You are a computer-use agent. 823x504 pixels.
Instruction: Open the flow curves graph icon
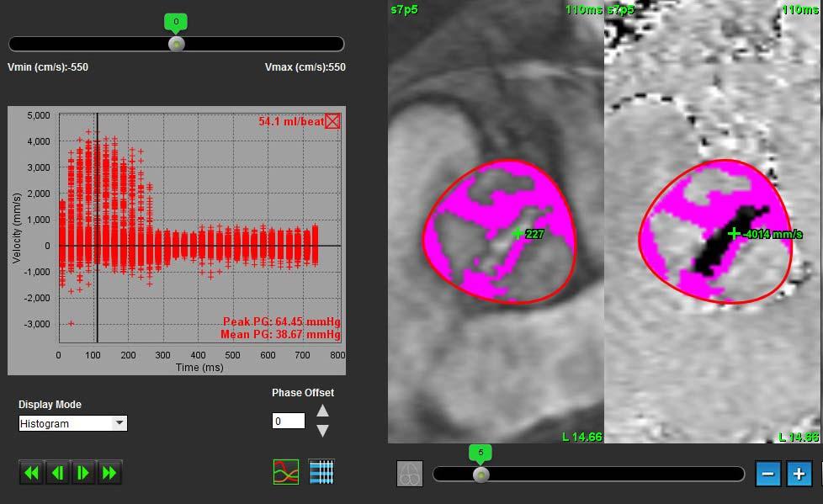286,472
